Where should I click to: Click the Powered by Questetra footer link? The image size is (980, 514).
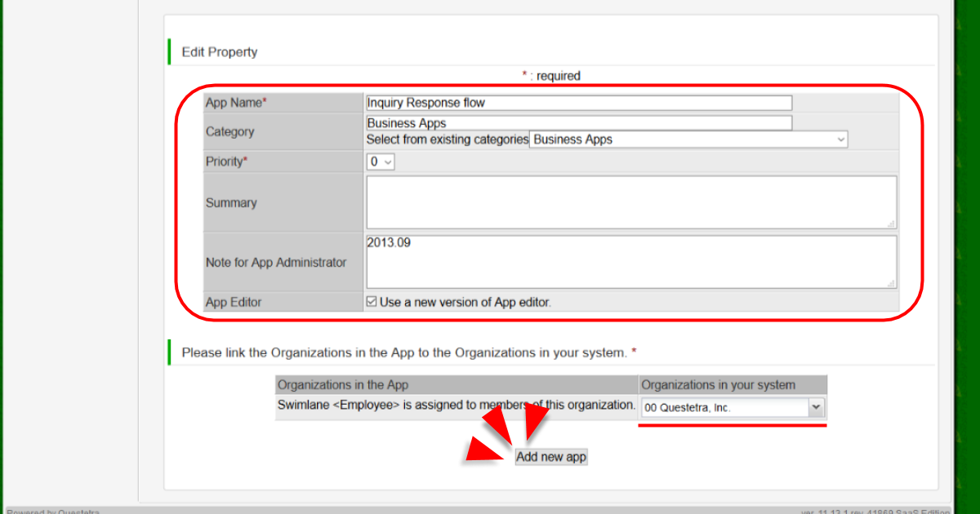click(54, 512)
